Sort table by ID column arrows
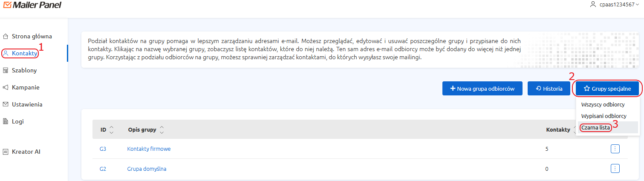This screenshot has width=644, height=181. 111,129
